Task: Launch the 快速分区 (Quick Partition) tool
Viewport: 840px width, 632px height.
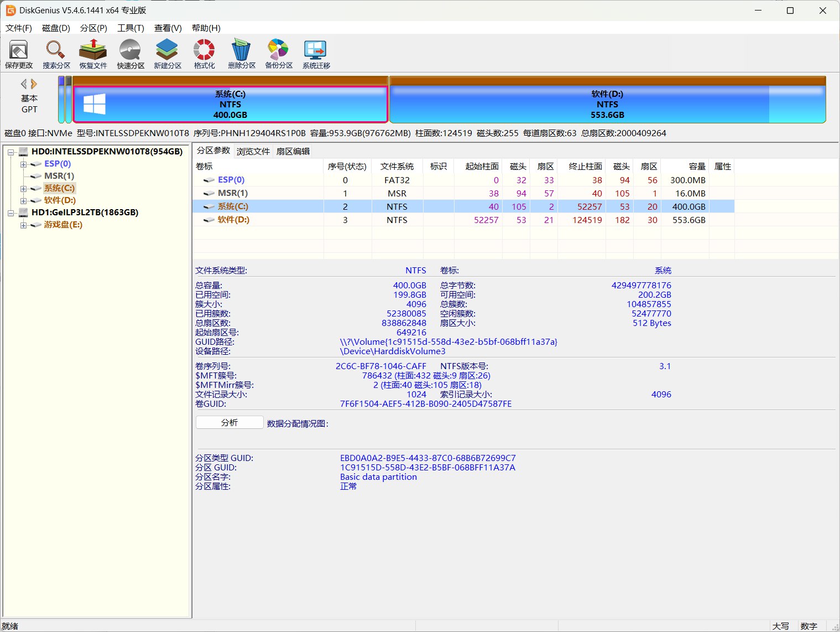Action: point(130,53)
